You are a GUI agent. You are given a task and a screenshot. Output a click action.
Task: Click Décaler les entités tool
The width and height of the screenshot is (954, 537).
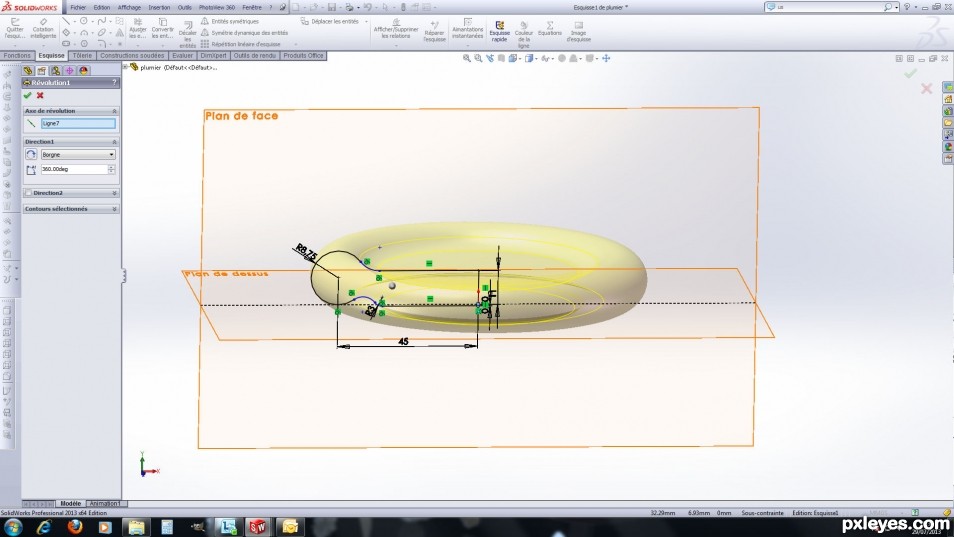pyautogui.click(x=187, y=34)
